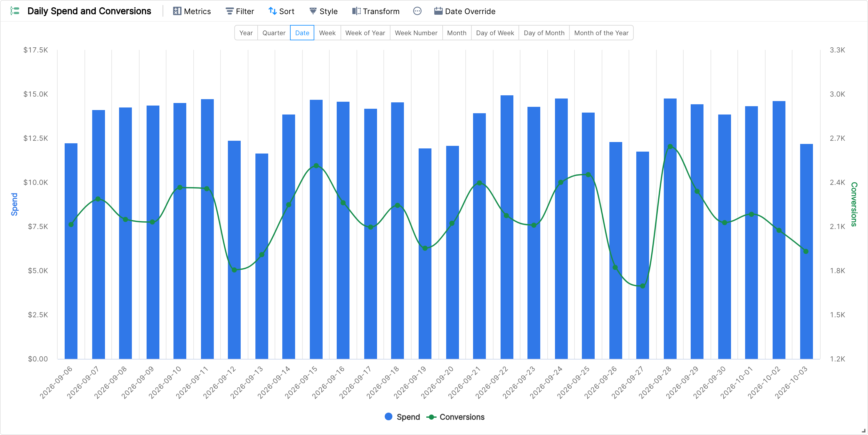Switch granularity to Year
The width and height of the screenshot is (868, 435).
246,33
